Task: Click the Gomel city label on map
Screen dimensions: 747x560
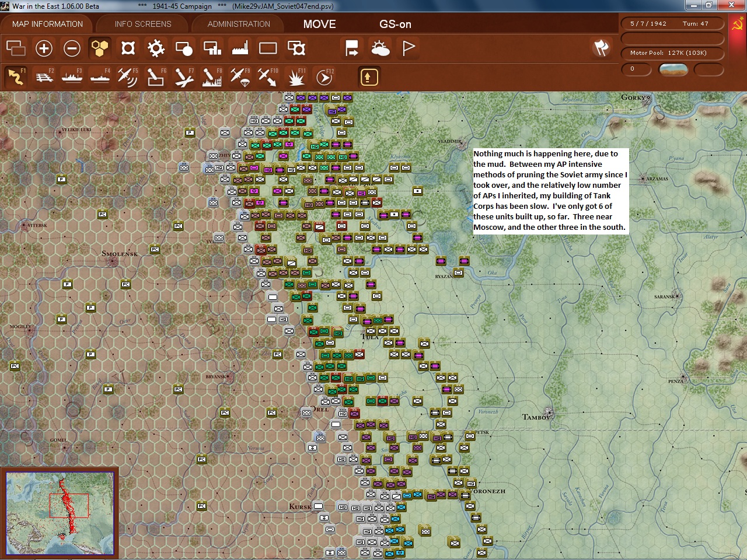Action: [58, 440]
